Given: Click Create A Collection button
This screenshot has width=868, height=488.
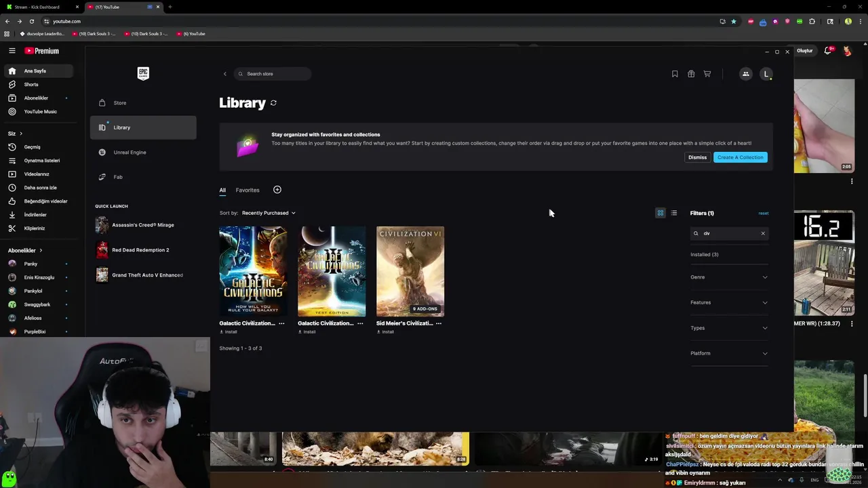Looking at the screenshot, I should click(x=740, y=157).
